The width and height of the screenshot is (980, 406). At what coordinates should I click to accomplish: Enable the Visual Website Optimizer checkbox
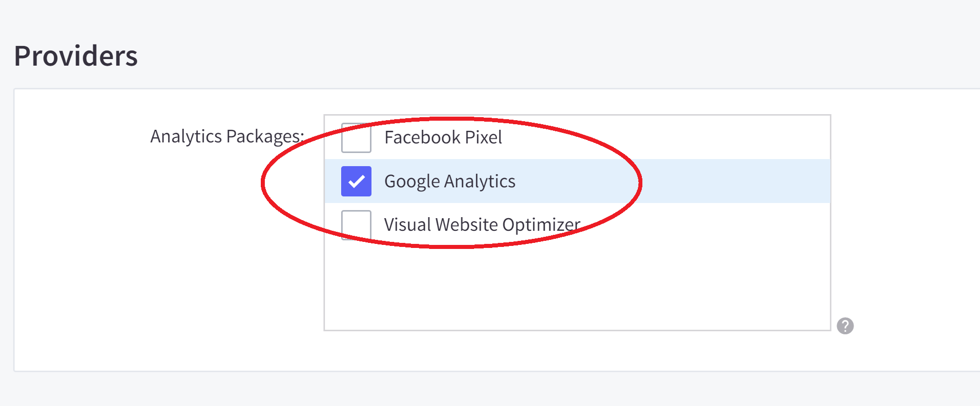[x=356, y=225]
